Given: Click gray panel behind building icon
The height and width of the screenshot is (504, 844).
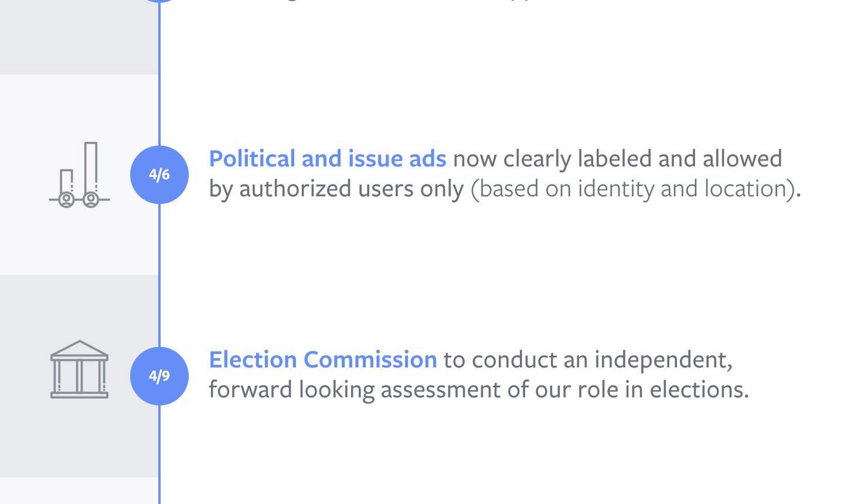Looking at the screenshot, I should pyautogui.click(x=79, y=376).
